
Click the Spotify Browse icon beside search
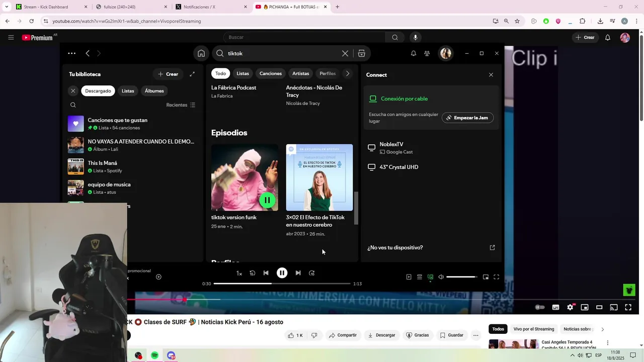click(x=361, y=53)
